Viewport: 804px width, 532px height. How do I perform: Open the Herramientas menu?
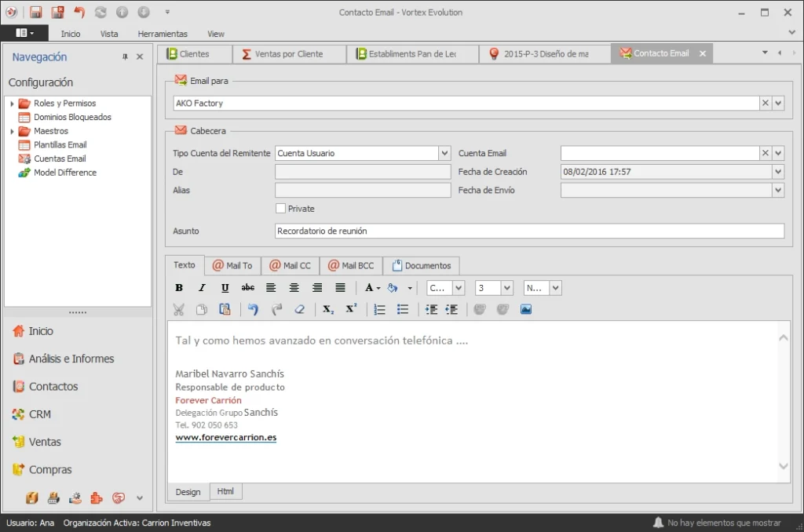[x=163, y=34]
